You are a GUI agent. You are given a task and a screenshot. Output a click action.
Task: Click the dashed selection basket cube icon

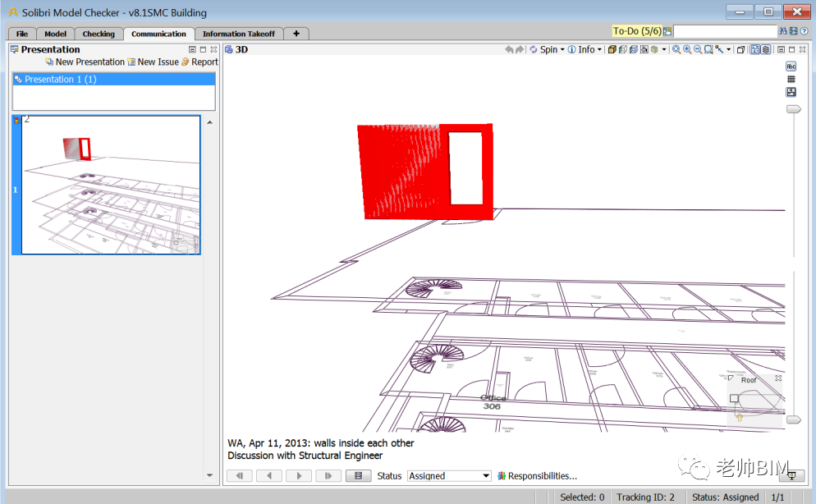(644, 49)
